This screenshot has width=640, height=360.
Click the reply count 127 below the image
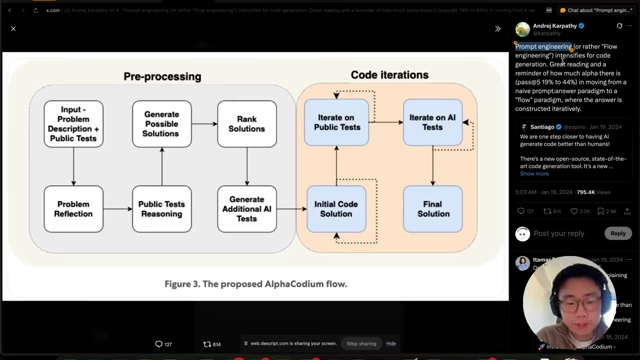(x=163, y=344)
